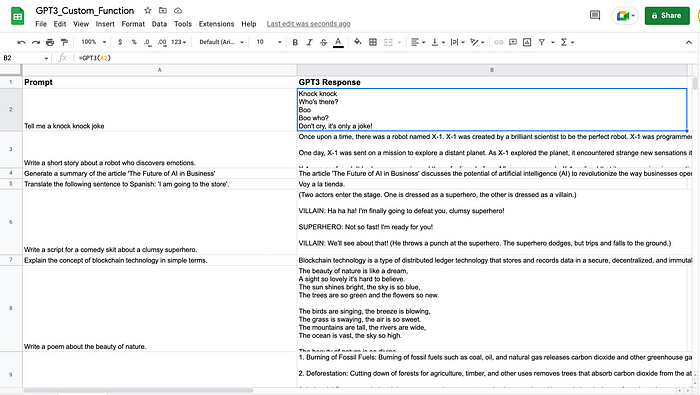Open vertical align dropdown
The height and width of the screenshot is (395, 700).
438,42
